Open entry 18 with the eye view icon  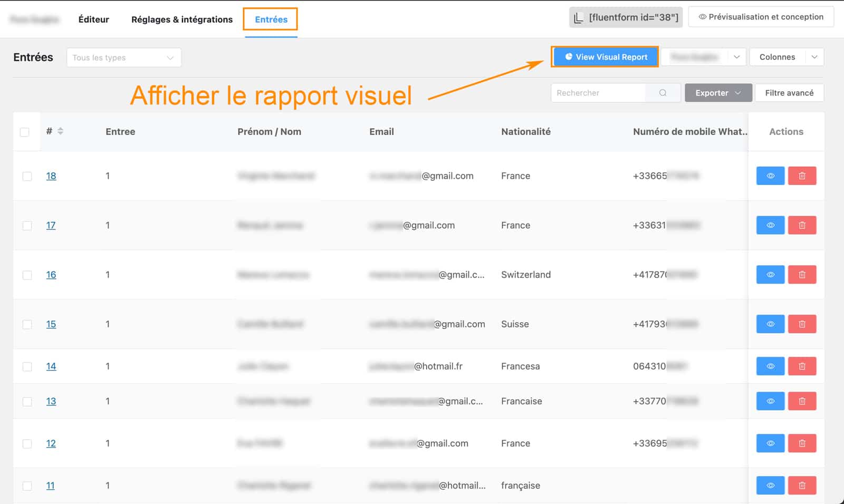pos(770,176)
